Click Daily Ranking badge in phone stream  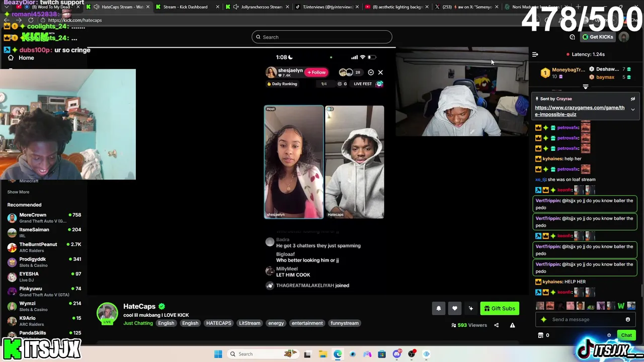282,84
